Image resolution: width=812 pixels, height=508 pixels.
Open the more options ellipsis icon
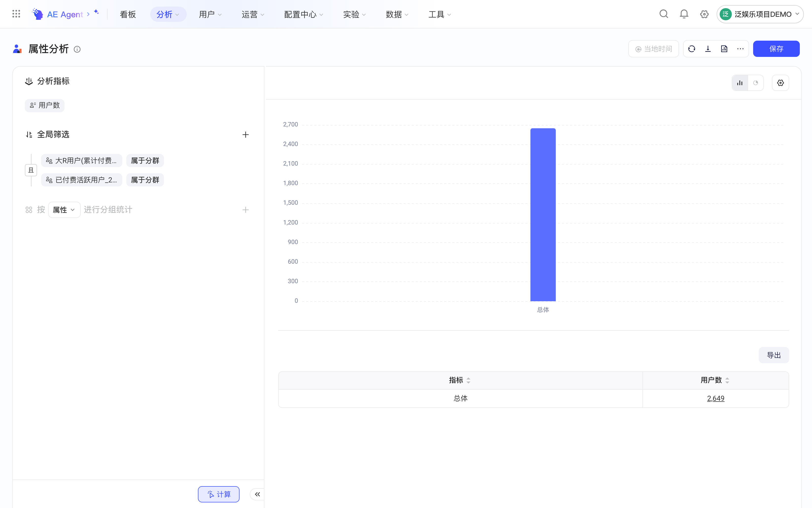tap(740, 49)
